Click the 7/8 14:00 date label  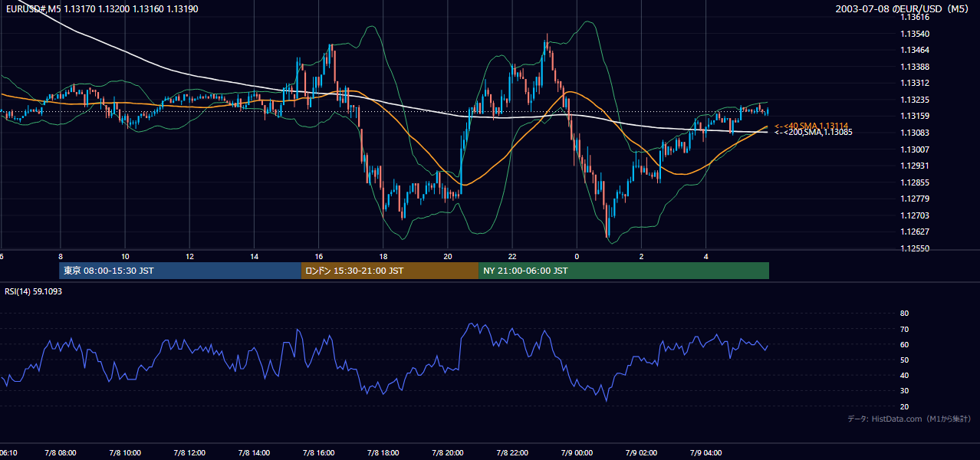[254, 453]
